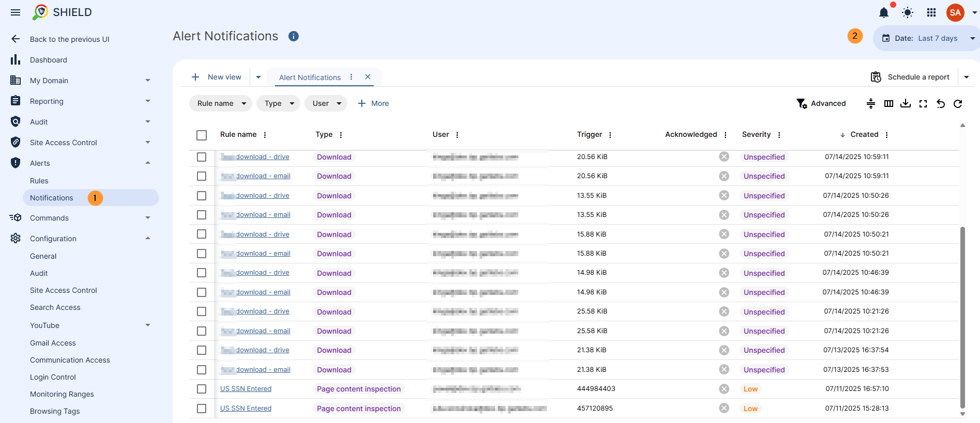Open General under Configuration
This screenshot has width=980, height=423.
[43, 256]
